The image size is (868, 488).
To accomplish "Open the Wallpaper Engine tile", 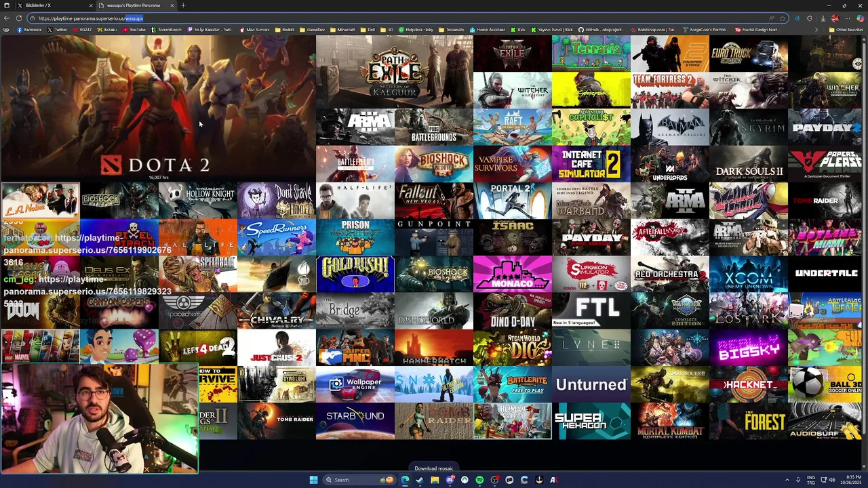I will (x=355, y=384).
